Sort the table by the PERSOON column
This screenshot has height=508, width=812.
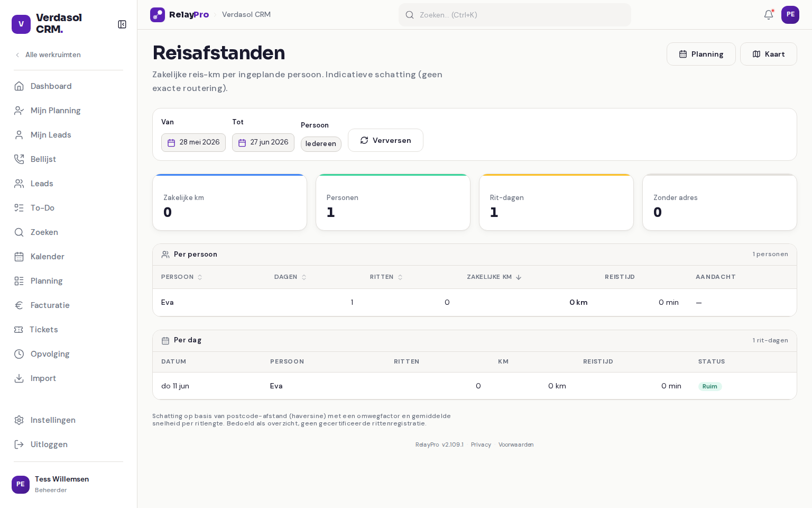(181, 277)
